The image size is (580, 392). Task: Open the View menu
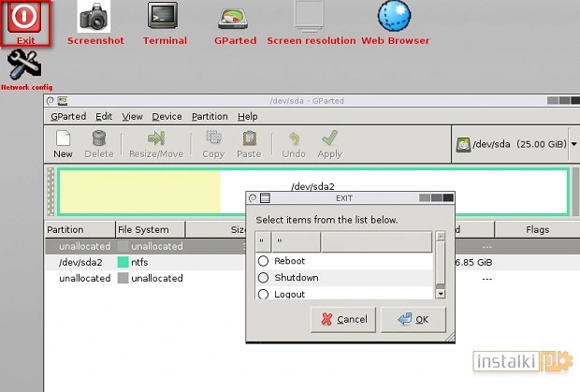pos(132,116)
